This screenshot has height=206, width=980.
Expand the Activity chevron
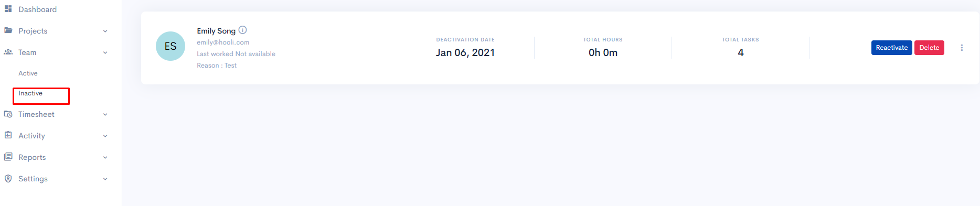pyautogui.click(x=105, y=136)
